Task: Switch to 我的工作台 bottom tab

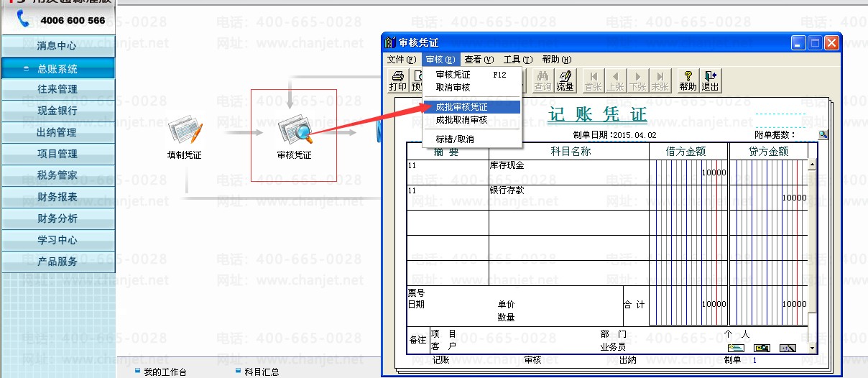Action: [160, 372]
